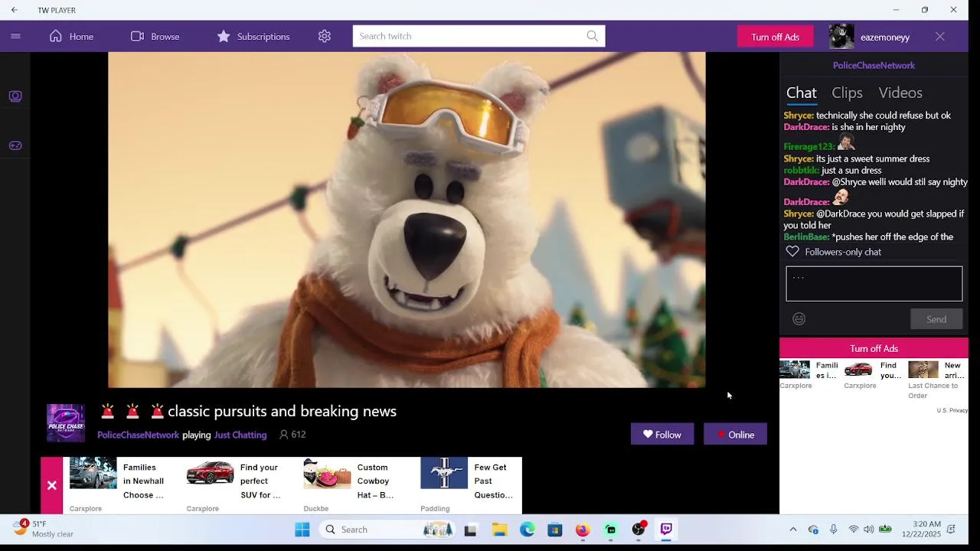Open the notifications bell icon
Viewport: 980px width, 551px height.
[952, 530]
